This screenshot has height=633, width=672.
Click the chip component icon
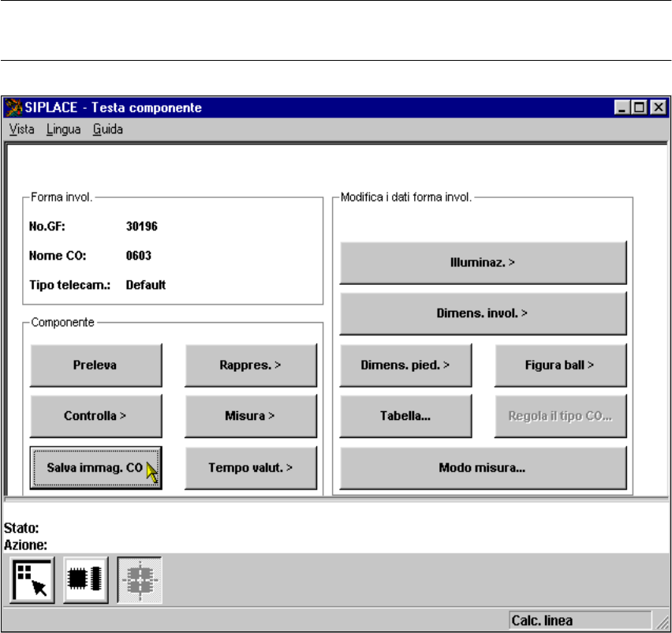[84, 580]
